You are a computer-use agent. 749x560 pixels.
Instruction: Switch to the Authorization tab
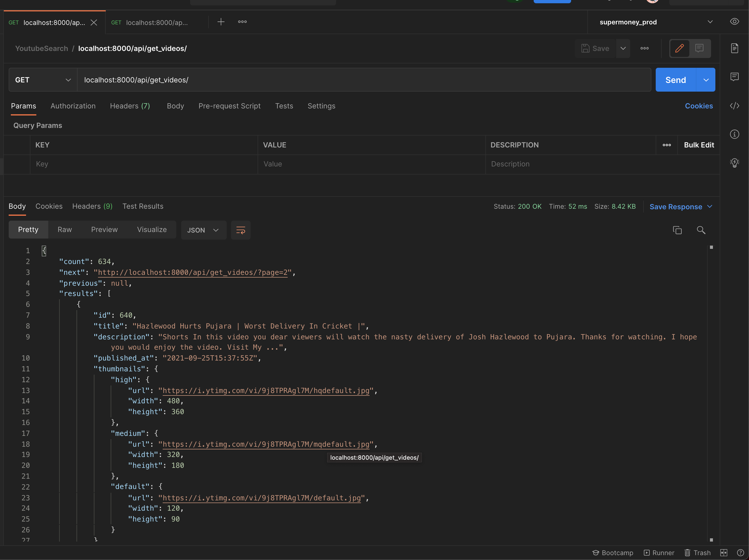pyautogui.click(x=73, y=106)
